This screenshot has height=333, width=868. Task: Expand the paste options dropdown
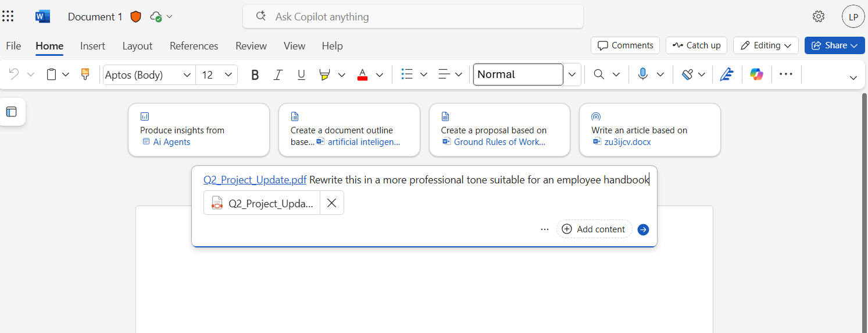point(66,75)
